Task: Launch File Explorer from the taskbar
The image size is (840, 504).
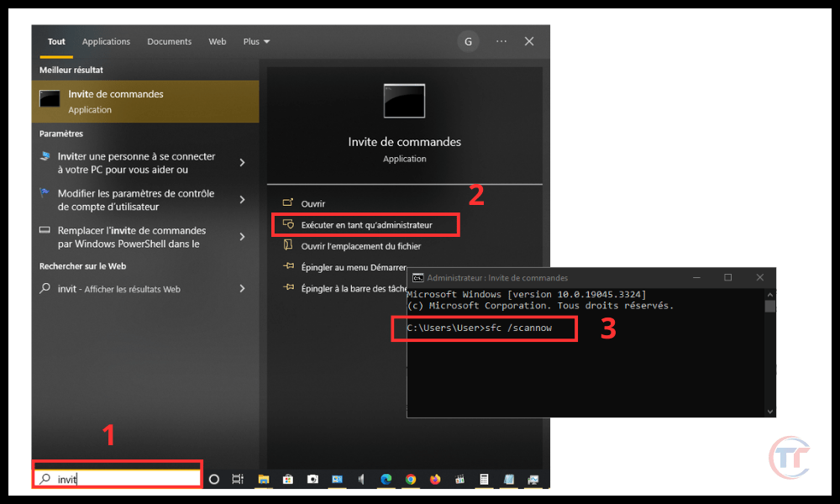Action: 263,480
